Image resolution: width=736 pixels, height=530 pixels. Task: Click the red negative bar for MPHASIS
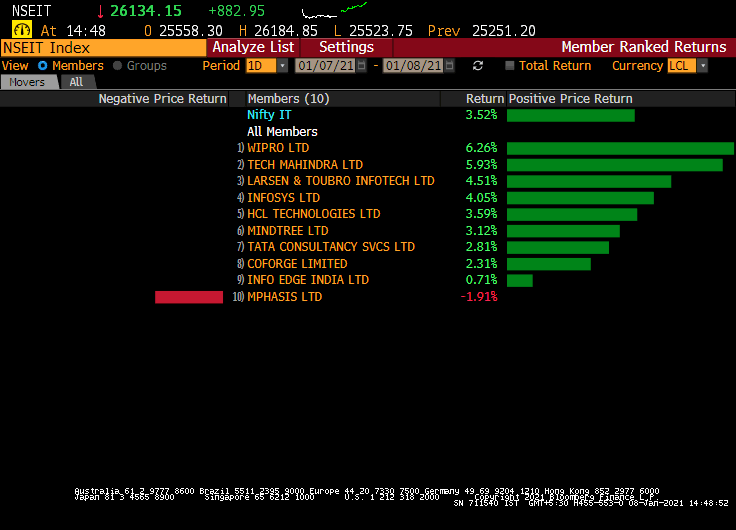189,297
